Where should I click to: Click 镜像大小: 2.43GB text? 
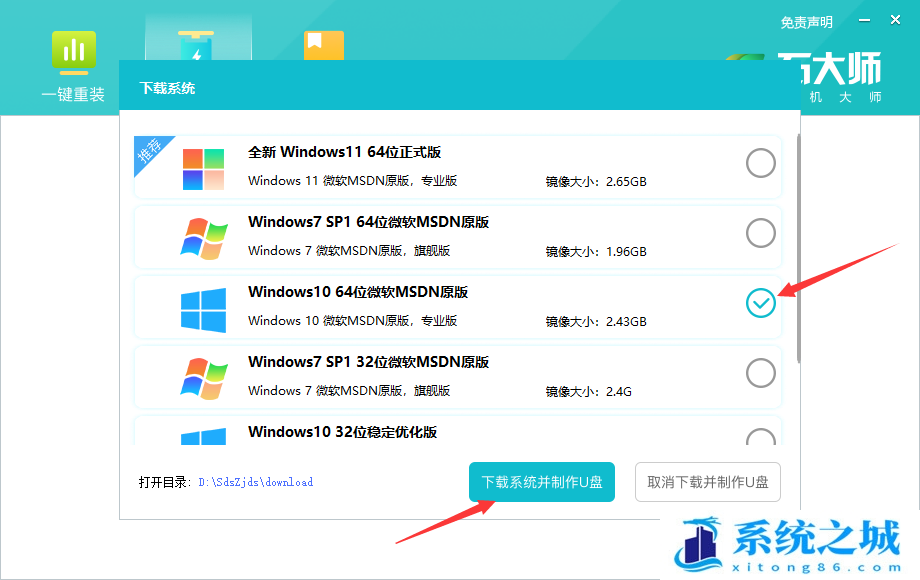coord(596,321)
